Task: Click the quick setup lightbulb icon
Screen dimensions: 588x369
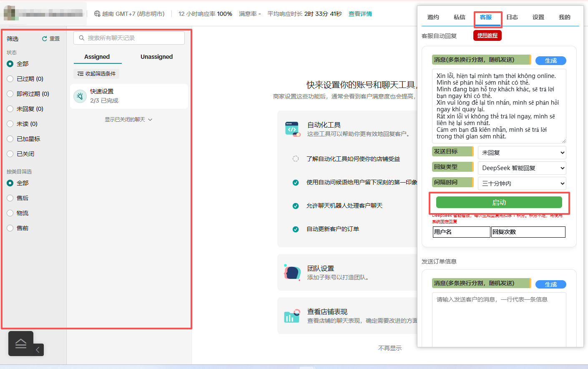Action: point(80,96)
